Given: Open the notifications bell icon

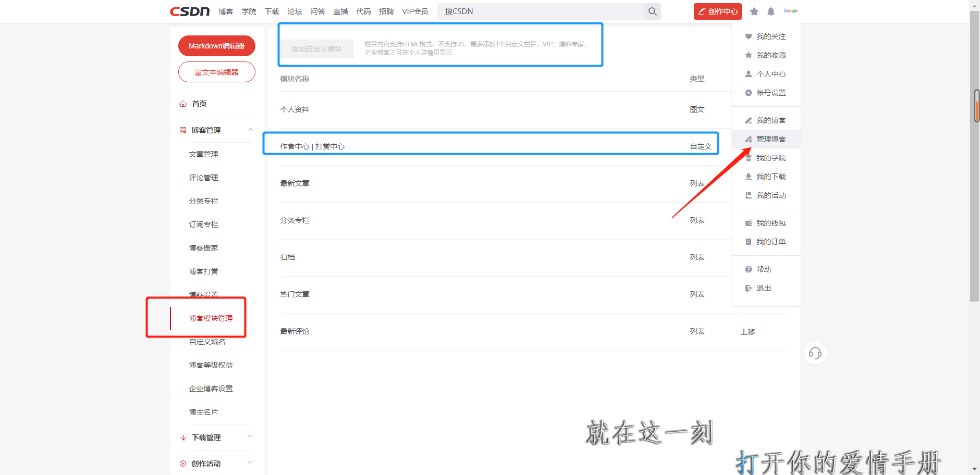Looking at the screenshot, I should [771, 11].
